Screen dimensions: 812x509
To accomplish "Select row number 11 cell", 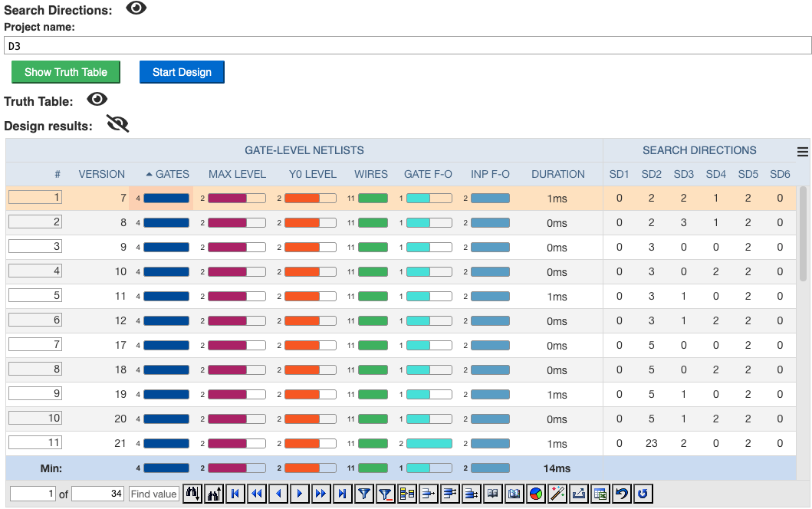I will click(x=35, y=443).
